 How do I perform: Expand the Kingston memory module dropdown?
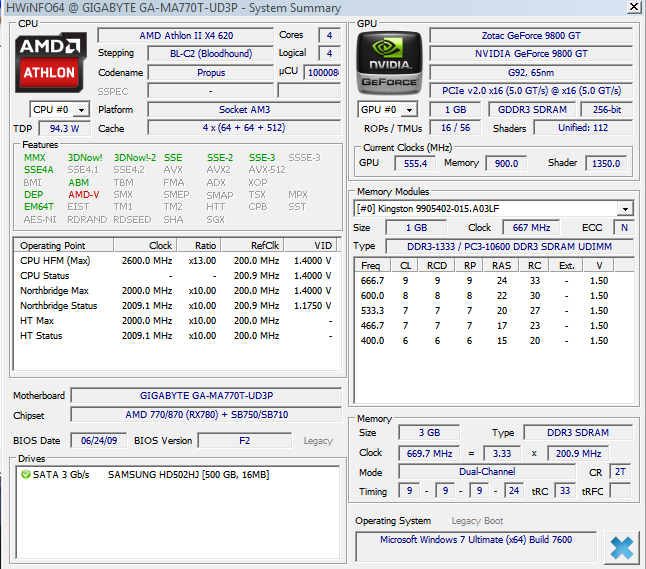[625, 209]
